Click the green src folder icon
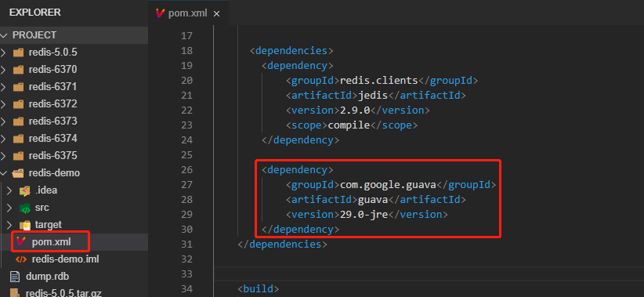This screenshot has width=644, height=297. [x=25, y=208]
